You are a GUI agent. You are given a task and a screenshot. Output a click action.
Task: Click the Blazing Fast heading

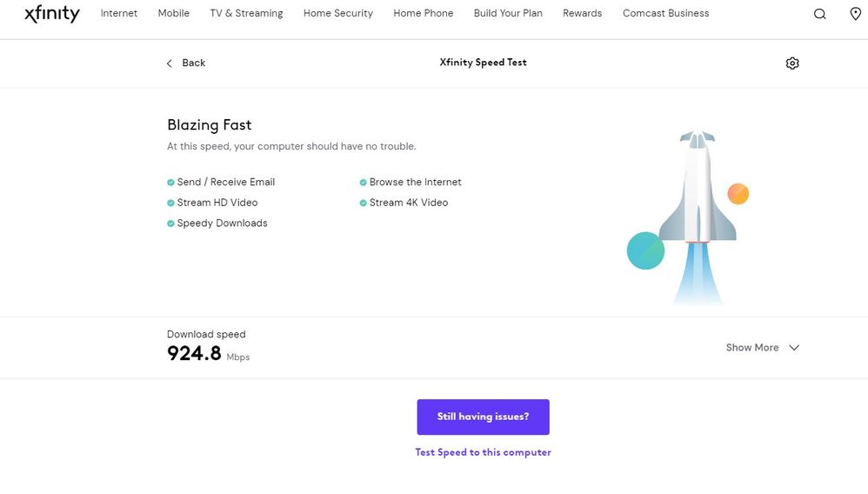(210, 125)
